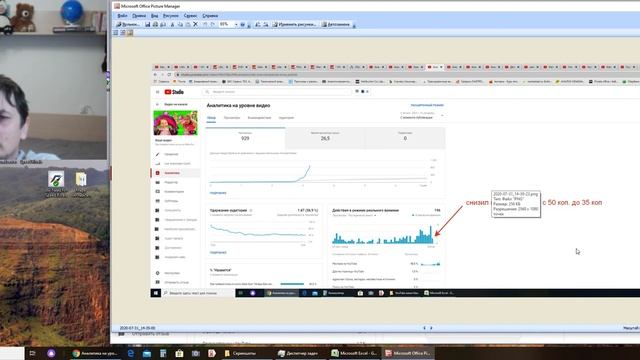Click the Save diskette icon in toolbar
This screenshot has height=360, width=640.
pyautogui.click(x=148, y=24)
